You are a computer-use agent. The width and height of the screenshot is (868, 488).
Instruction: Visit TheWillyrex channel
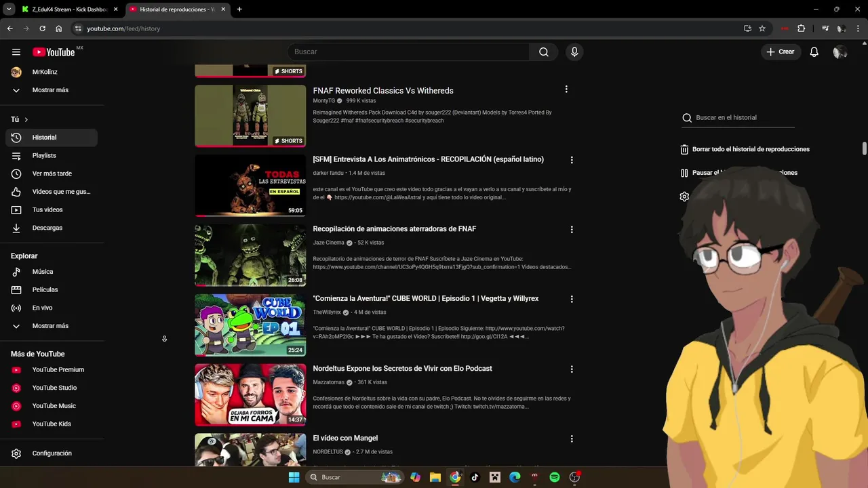click(327, 312)
